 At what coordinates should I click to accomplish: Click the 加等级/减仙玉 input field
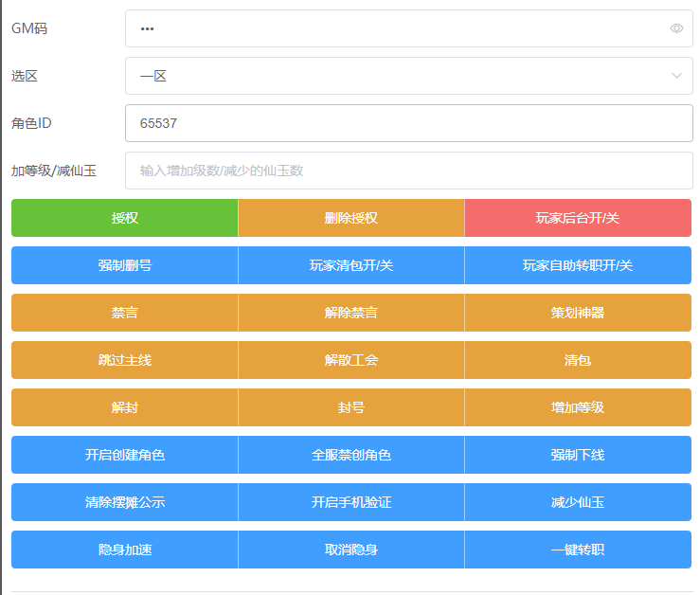click(407, 171)
